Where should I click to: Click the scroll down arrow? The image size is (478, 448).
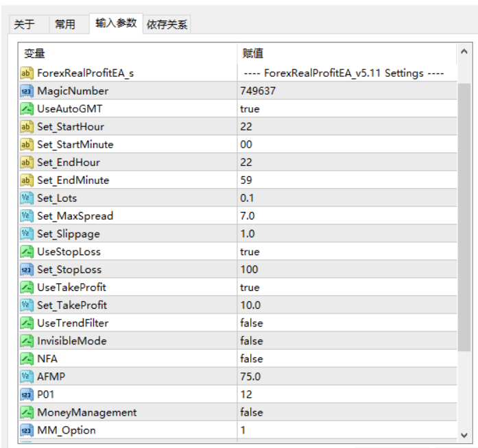click(464, 435)
